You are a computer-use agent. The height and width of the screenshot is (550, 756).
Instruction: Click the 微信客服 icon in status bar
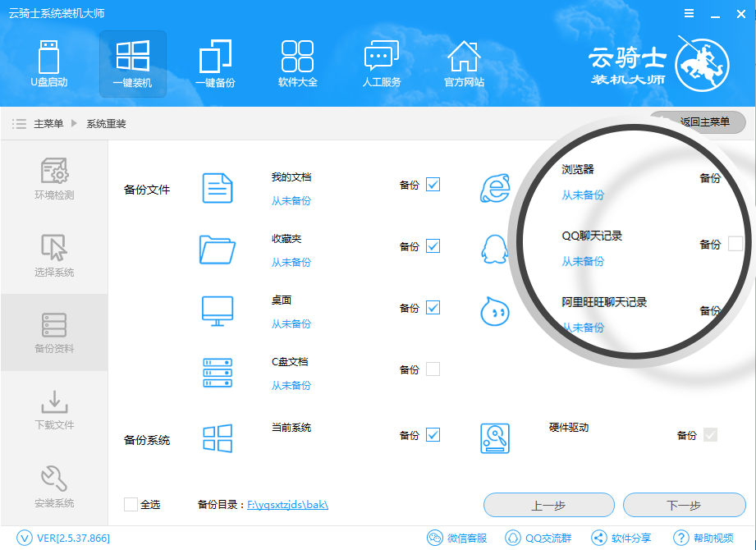(435, 538)
